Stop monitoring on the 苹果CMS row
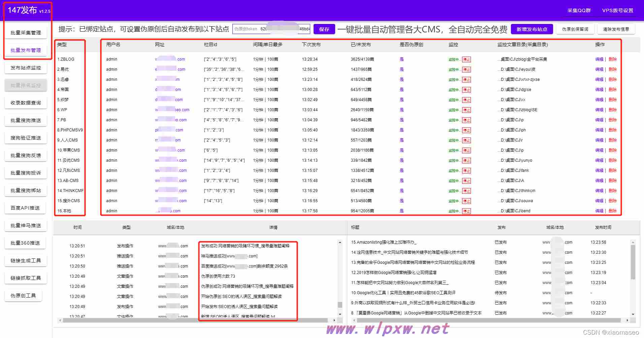The image size is (644, 338). (x=466, y=150)
